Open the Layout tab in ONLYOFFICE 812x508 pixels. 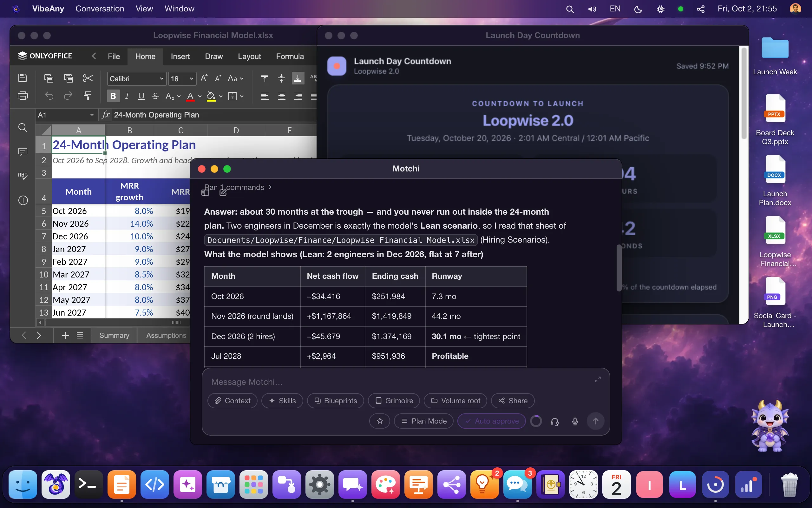249,57
